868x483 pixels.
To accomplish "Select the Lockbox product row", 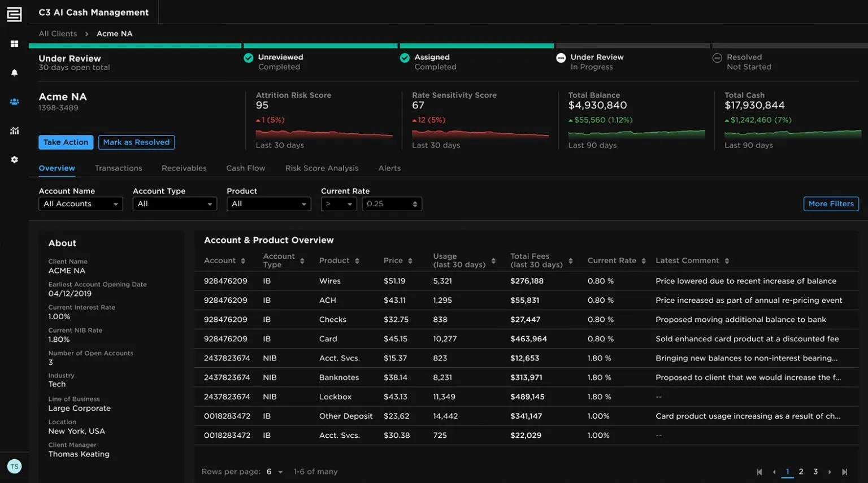I will [x=527, y=397].
